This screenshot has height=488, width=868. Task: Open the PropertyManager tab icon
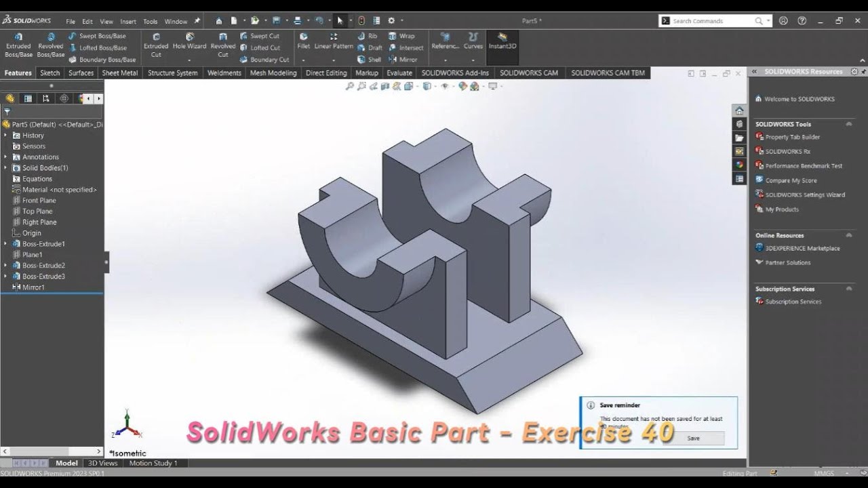[28, 98]
